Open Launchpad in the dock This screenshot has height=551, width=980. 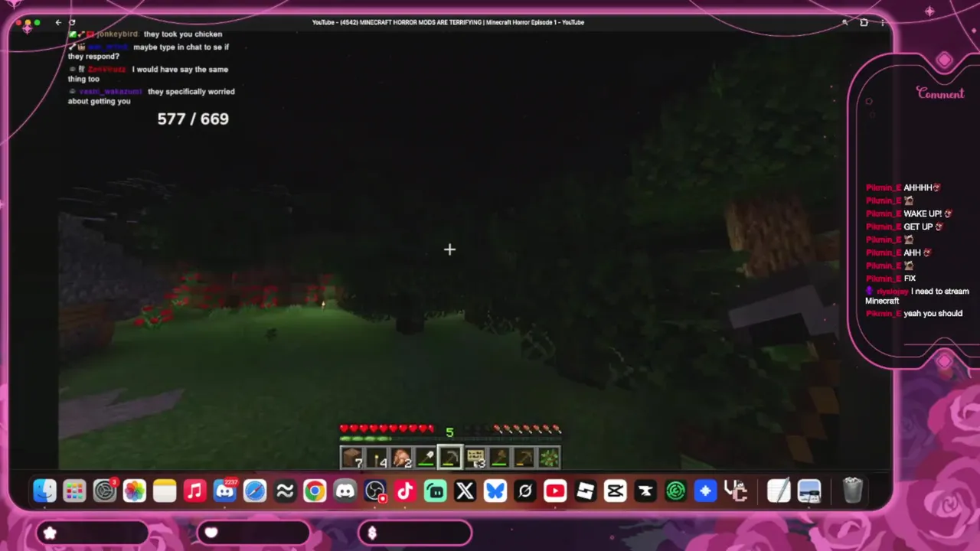[74, 491]
